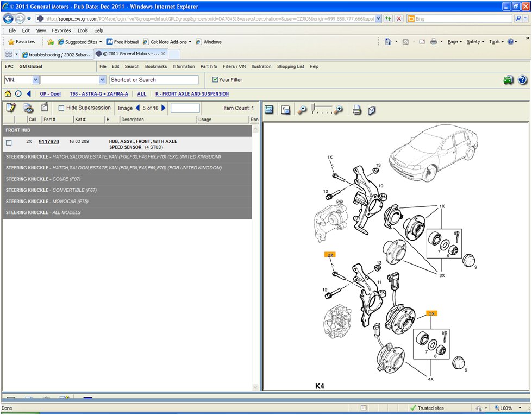Viewport: 532px width, 415px height.
Task: Click first illustration toolbar icon
Action: click(269, 110)
